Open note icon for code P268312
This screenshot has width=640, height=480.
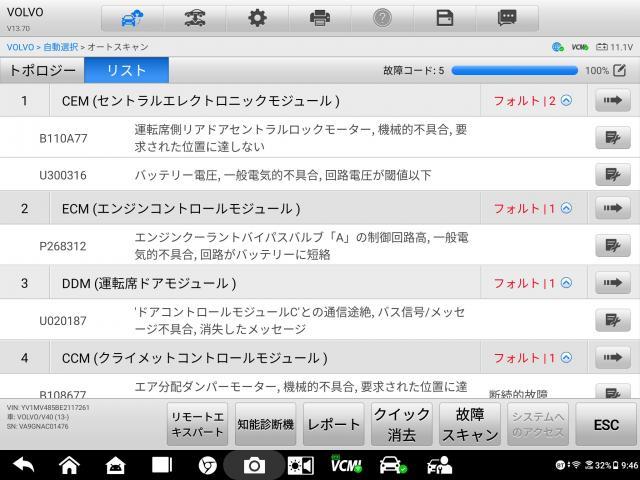coord(610,245)
